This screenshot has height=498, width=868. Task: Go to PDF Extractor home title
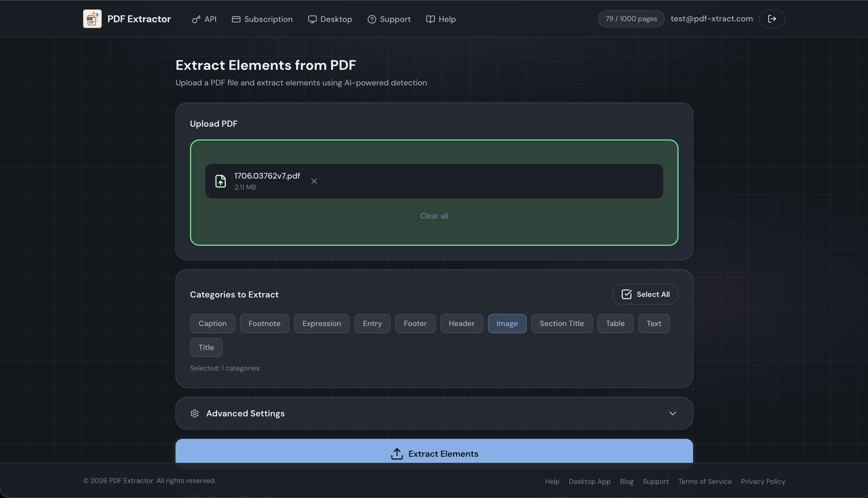point(139,19)
